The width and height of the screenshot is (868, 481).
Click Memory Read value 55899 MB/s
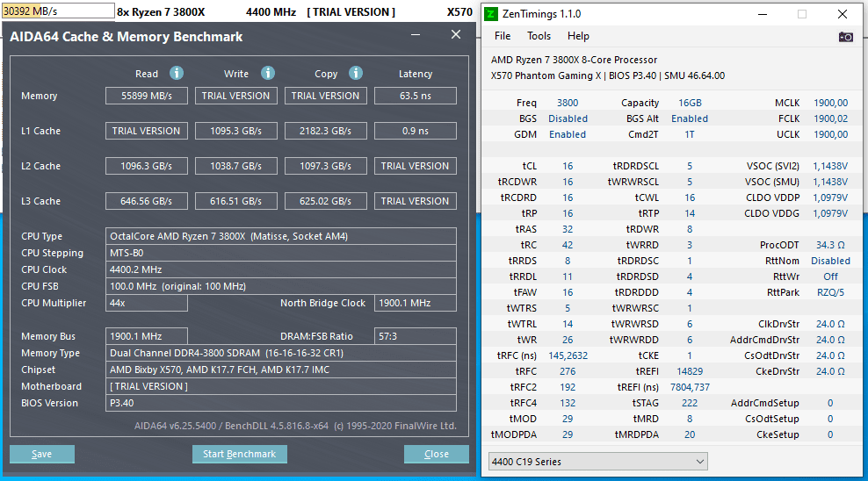147,96
